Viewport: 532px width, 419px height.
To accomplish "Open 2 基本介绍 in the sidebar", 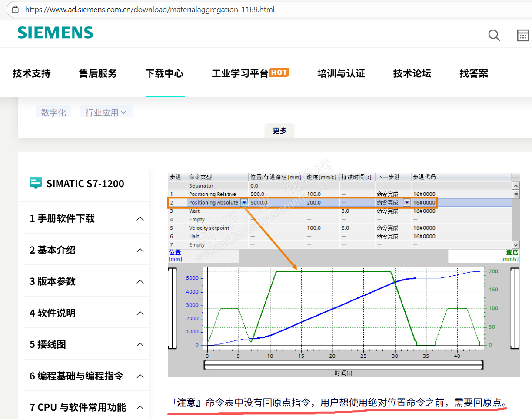I will click(x=53, y=250).
